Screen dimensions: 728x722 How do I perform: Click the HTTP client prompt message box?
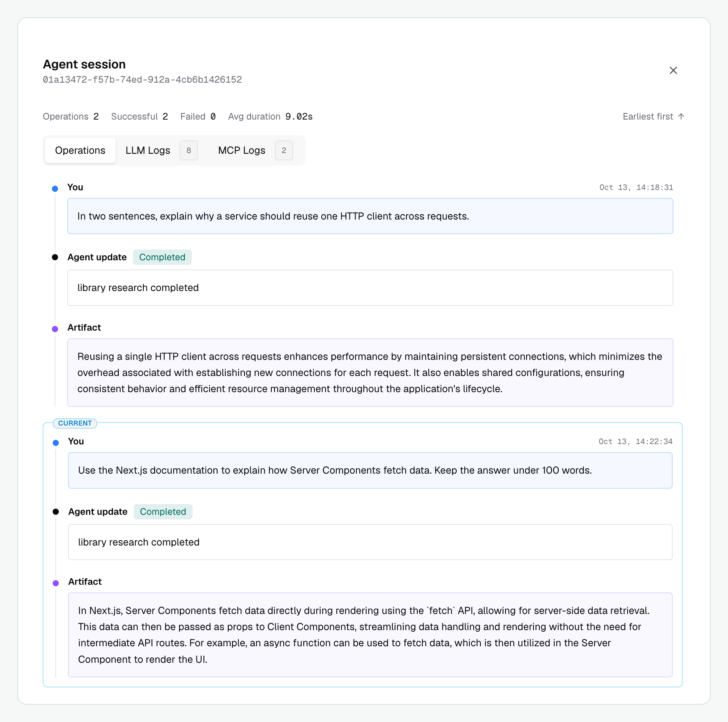(x=370, y=216)
